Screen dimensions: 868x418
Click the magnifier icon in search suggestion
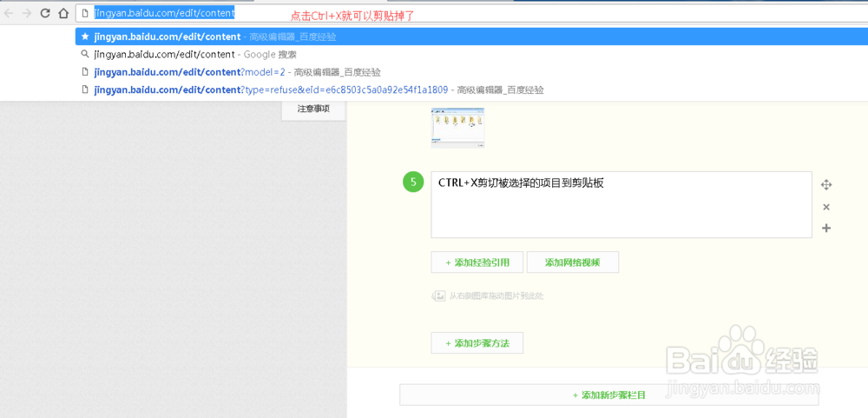point(85,55)
